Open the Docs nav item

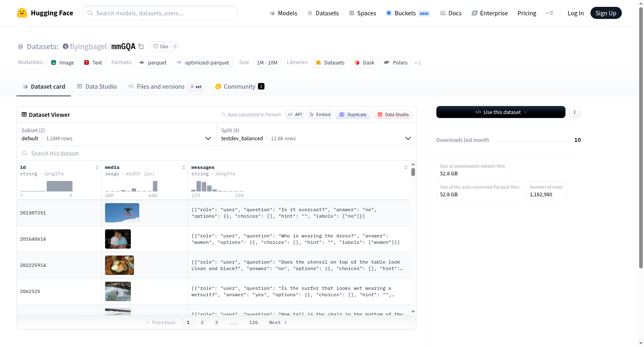[451, 13]
